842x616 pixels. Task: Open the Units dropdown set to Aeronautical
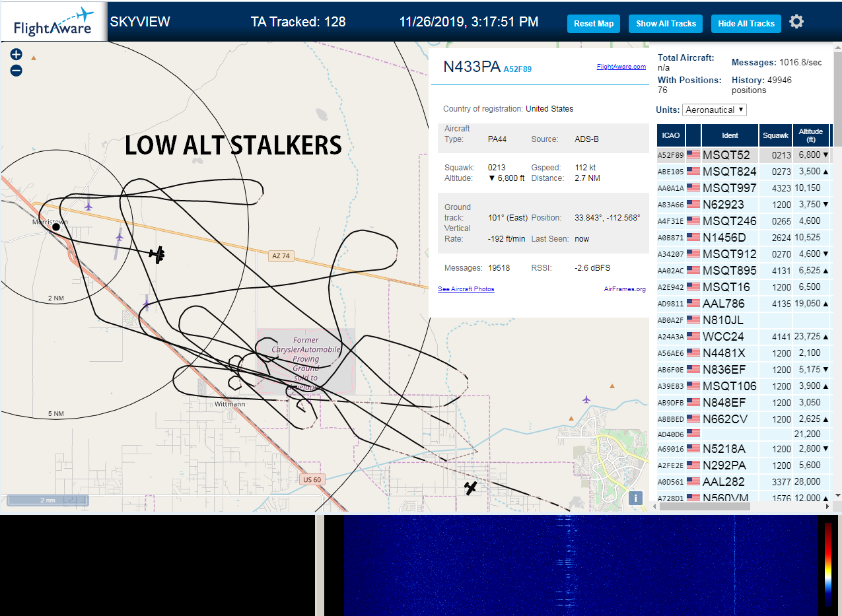coord(715,110)
